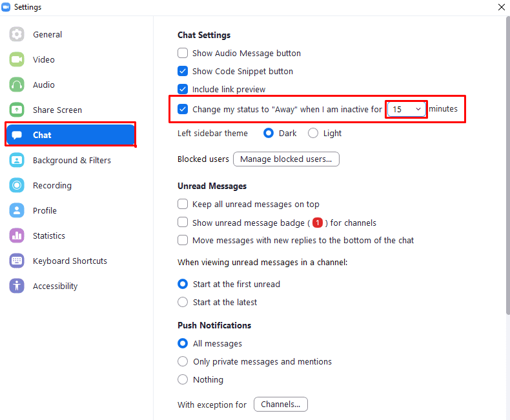This screenshot has height=420, width=510.
Task: Toggle Include link preview checkbox
Action: pyautogui.click(x=183, y=89)
